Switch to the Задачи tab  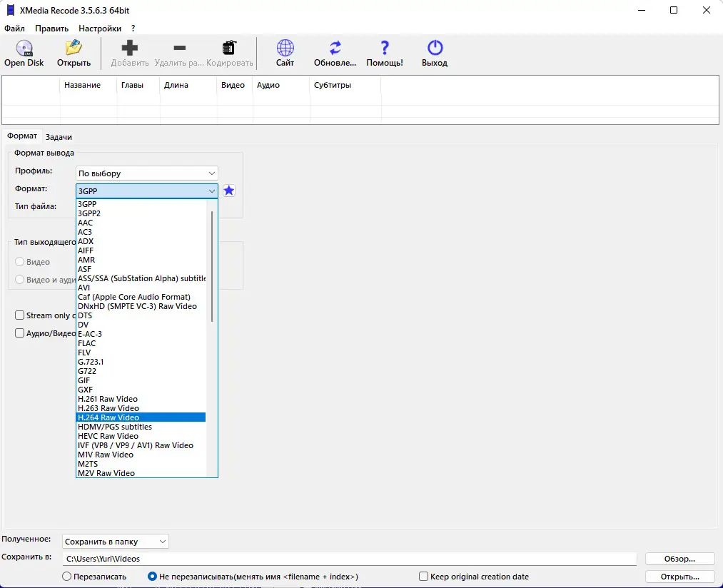59,137
